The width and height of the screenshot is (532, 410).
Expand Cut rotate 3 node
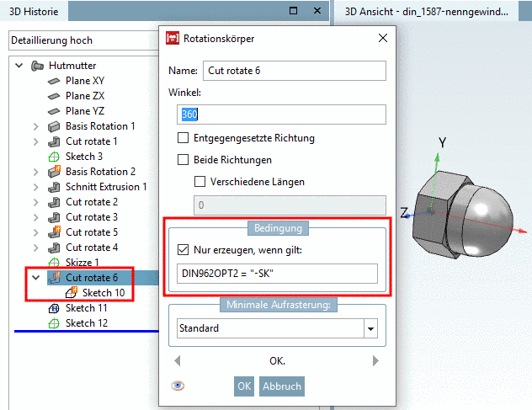coord(36,217)
